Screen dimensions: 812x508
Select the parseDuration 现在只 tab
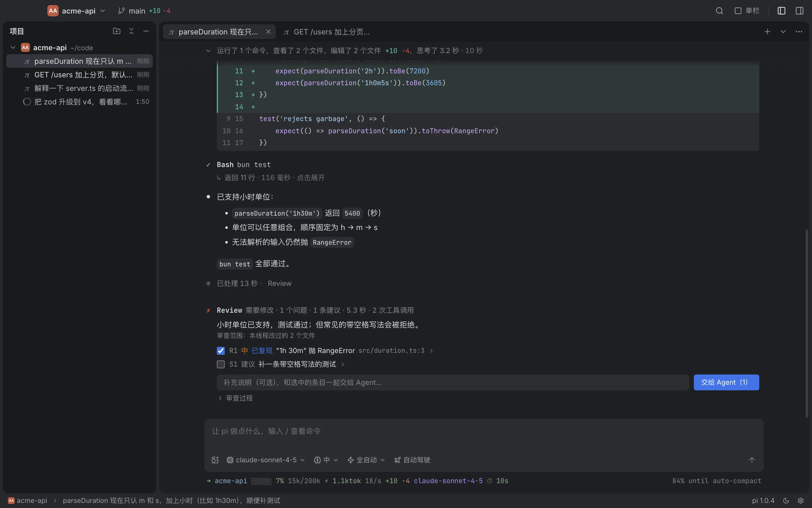219,32
